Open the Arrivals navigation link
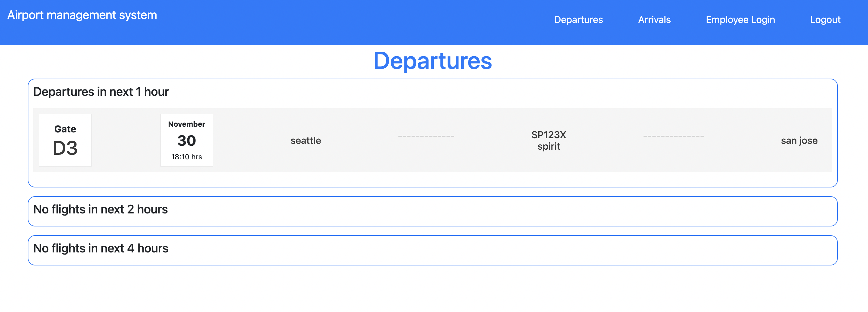Image resolution: width=868 pixels, height=312 pixels. pyautogui.click(x=653, y=20)
